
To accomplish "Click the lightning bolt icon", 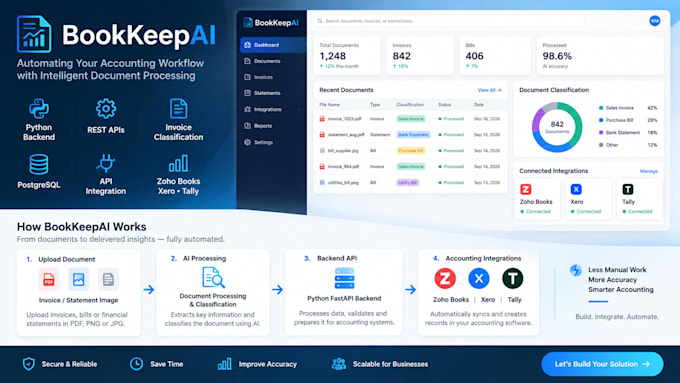I will click(x=575, y=270).
